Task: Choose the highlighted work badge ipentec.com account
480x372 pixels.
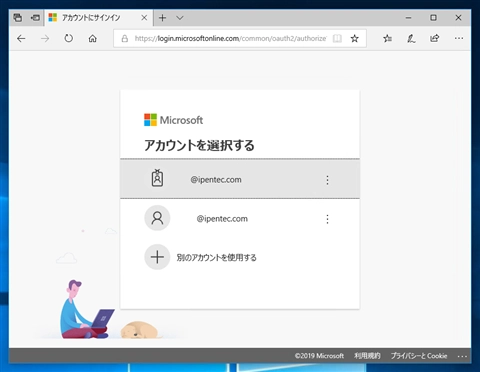Action: tap(240, 179)
